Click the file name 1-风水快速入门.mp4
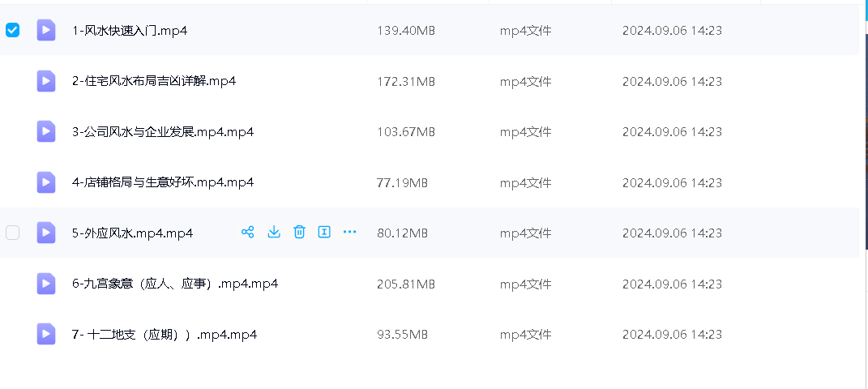The image size is (868, 389). coord(130,31)
